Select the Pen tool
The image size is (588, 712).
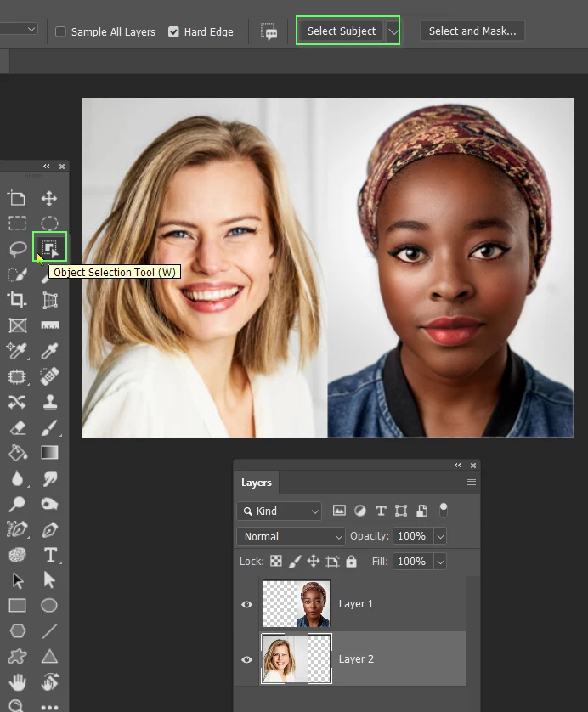tap(49, 529)
